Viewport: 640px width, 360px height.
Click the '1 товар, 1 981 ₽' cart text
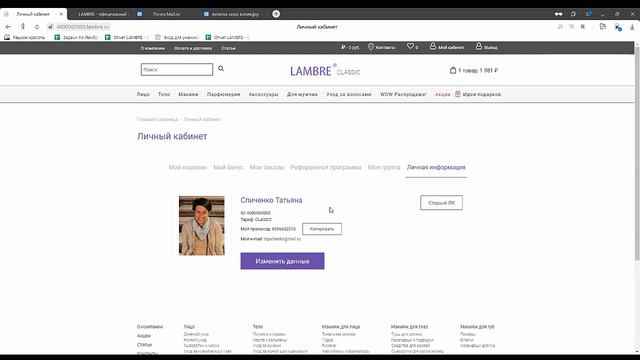click(478, 70)
